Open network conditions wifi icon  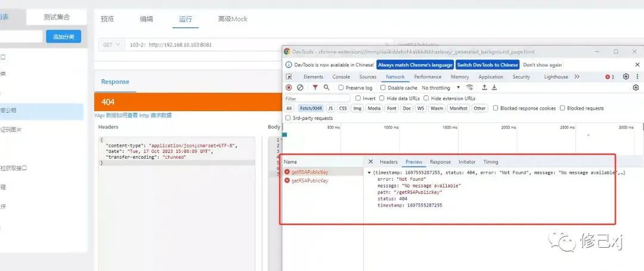469,88
